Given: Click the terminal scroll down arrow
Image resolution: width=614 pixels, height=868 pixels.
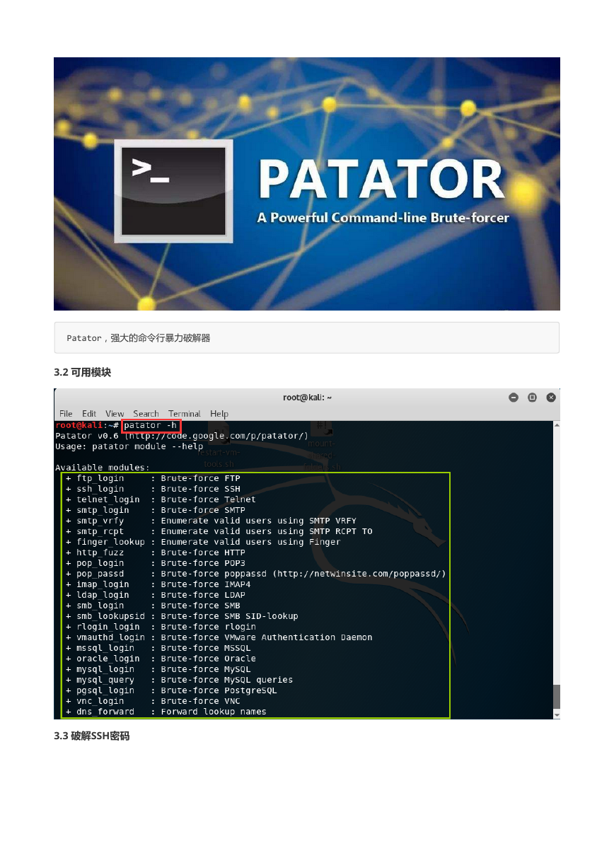Looking at the screenshot, I should [557, 715].
